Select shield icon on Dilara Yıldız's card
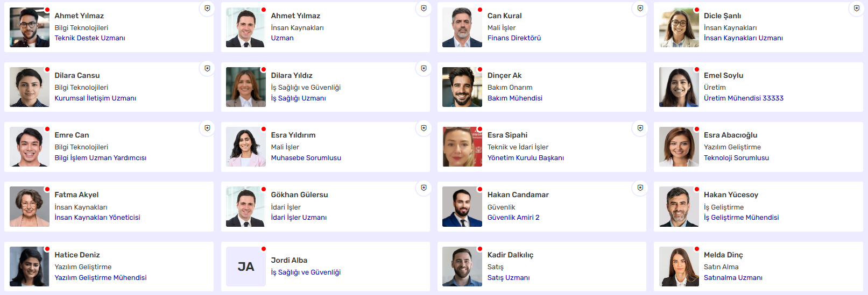This screenshot has height=295, width=868. pyautogui.click(x=424, y=68)
